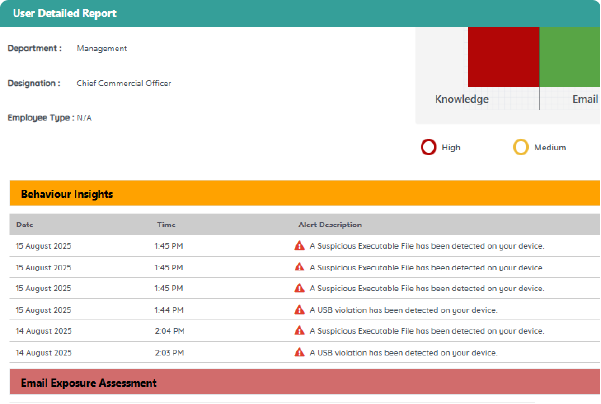Click the Chief Commercial Officer designation text
Screen dimensions: 601x404
(124, 83)
